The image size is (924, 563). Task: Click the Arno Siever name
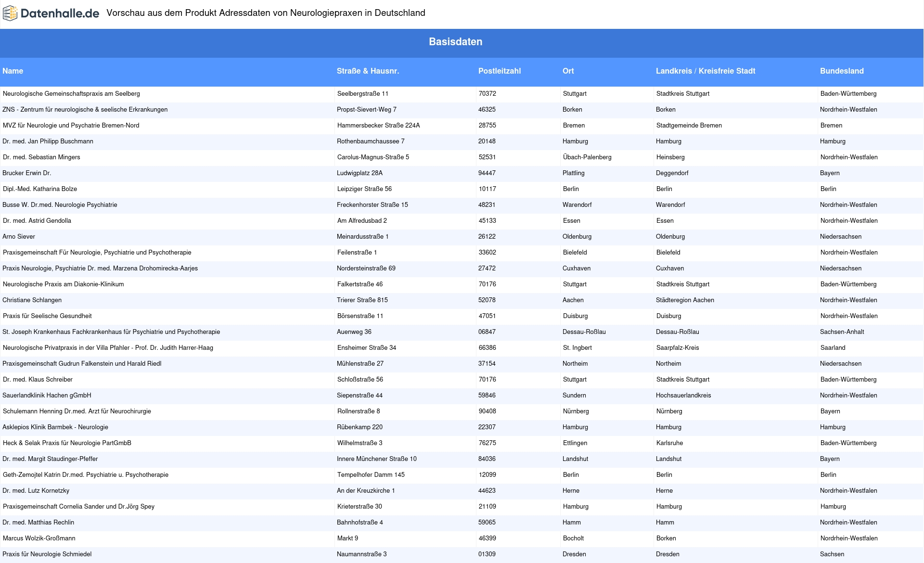click(19, 237)
